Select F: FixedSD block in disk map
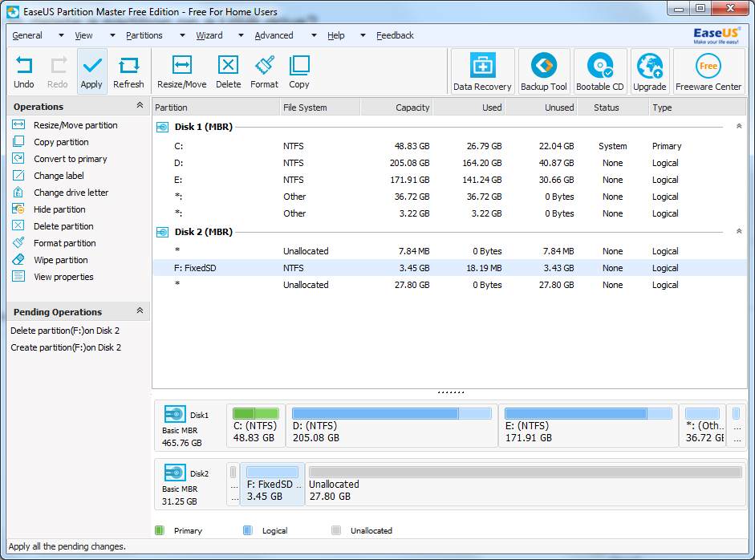This screenshot has width=755, height=560. click(273, 484)
